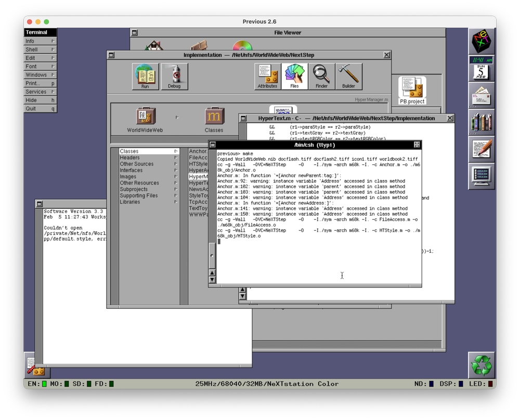Select TcpAcc file in class list
The height and width of the screenshot is (420, 520).
pyautogui.click(x=198, y=202)
